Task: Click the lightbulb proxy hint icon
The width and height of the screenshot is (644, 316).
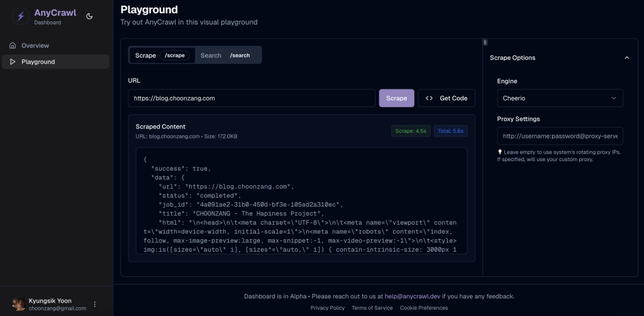Action: click(x=500, y=152)
